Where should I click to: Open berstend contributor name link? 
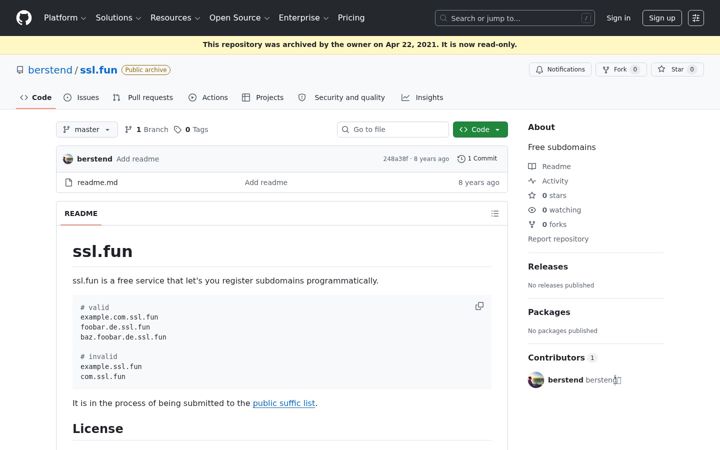click(565, 380)
